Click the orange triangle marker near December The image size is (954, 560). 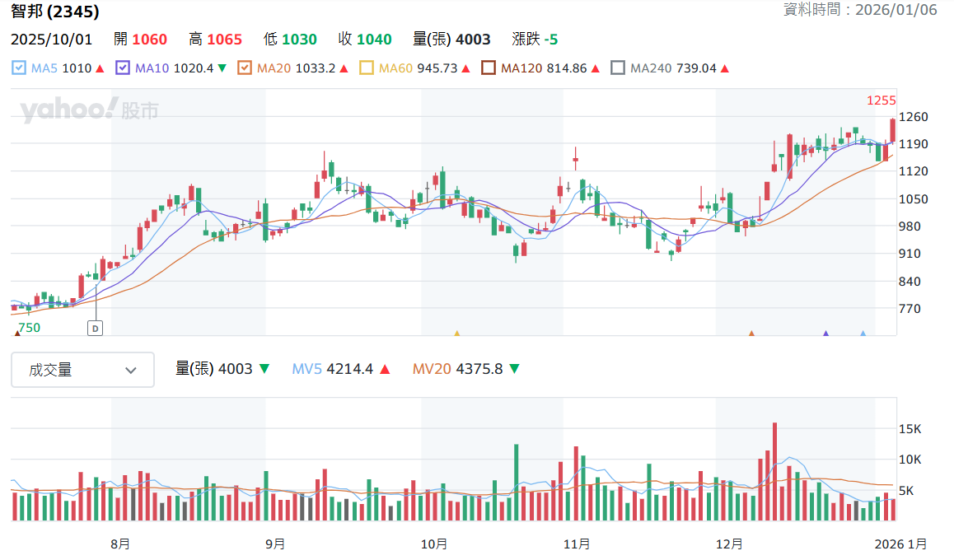[751, 334]
